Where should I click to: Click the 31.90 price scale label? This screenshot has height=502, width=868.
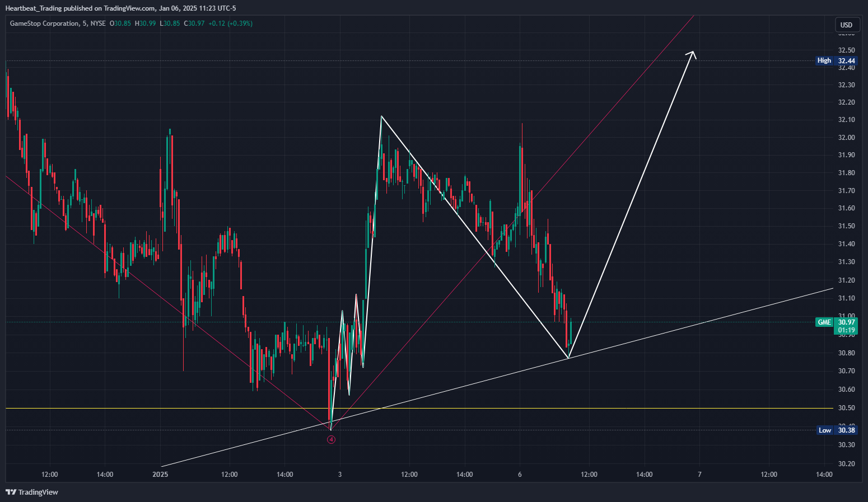point(846,155)
